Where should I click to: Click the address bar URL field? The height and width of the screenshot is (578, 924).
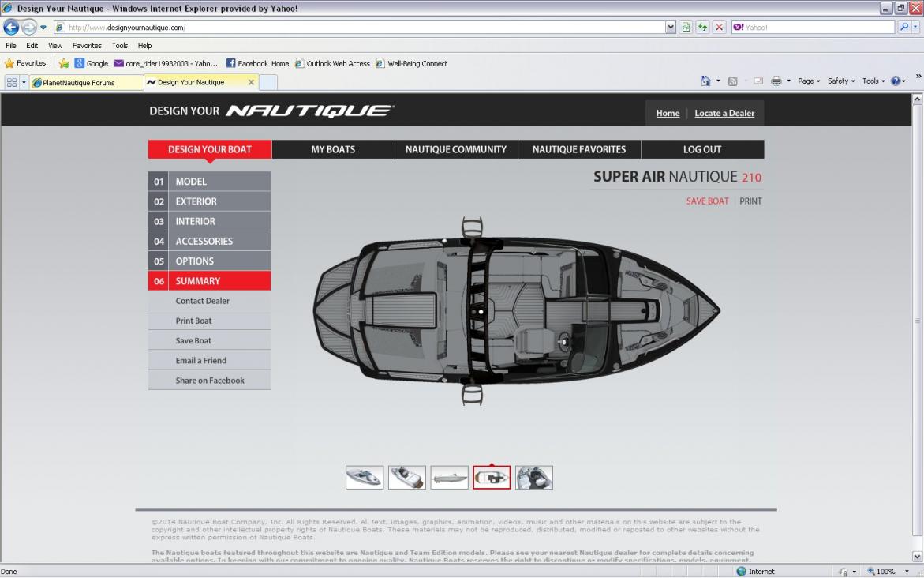(360, 27)
